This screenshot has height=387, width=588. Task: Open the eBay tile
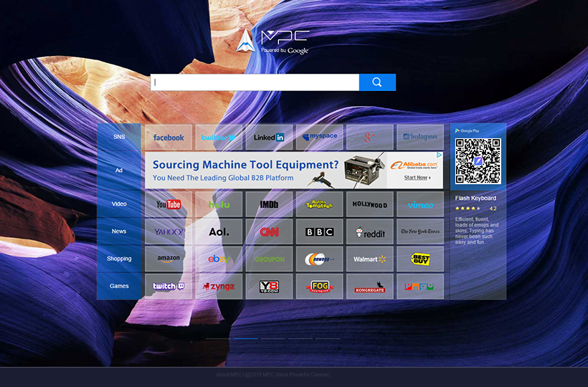coord(219,259)
